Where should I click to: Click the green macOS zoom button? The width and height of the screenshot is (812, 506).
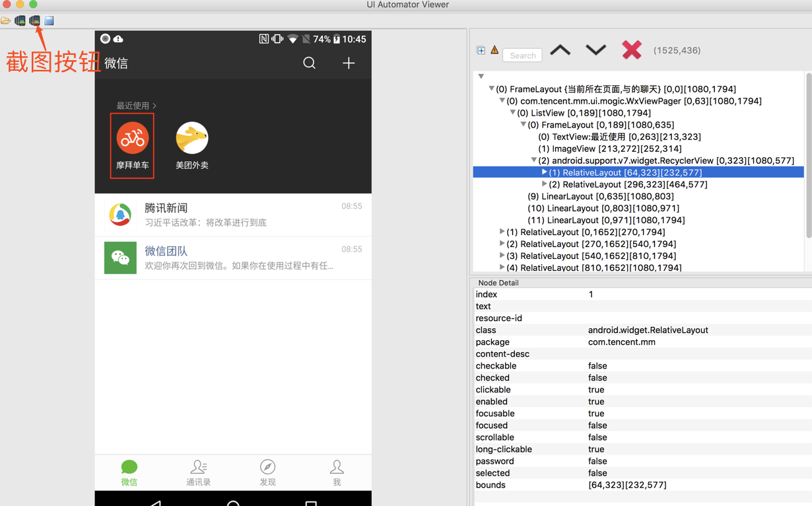(33, 4)
